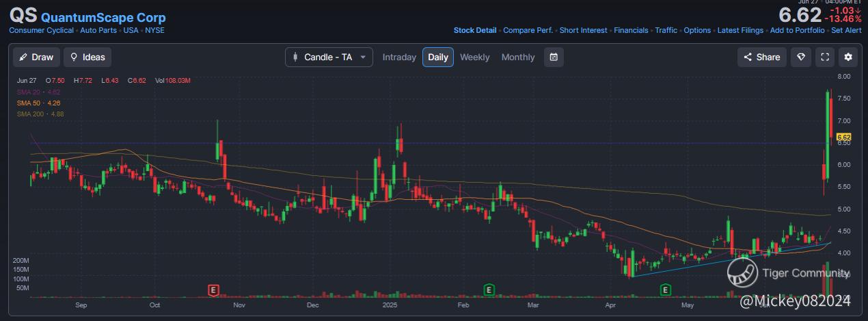868x321 pixels.
Task: Select the Weekly timeframe
Action: [474, 57]
